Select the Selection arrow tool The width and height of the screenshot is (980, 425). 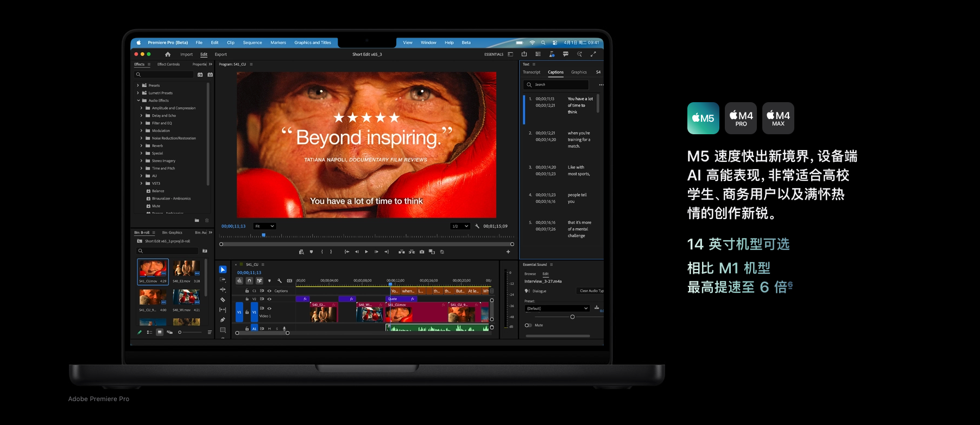(223, 270)
